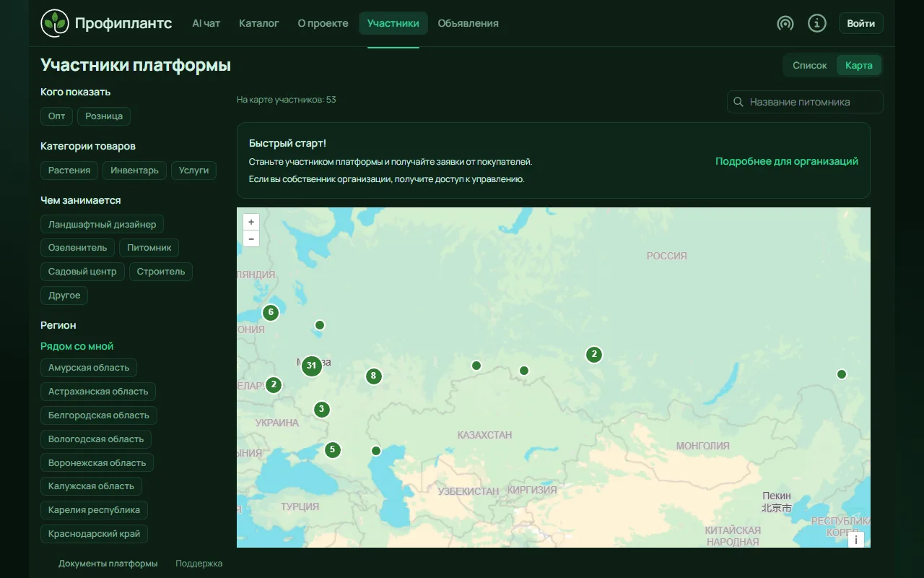Viewport: 924px width, 578px height.
Task: Toggle the Питомник filter
Action: pyautogui.click(x=149, y=248)
